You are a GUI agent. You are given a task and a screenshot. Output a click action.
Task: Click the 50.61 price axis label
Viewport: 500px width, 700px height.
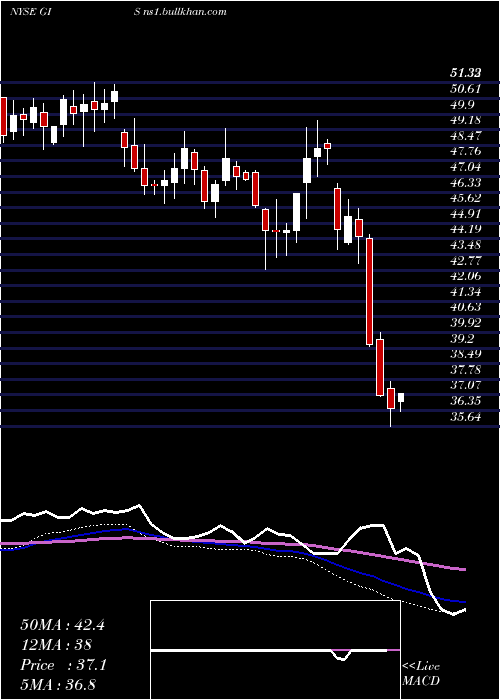(x=465, y=89)
